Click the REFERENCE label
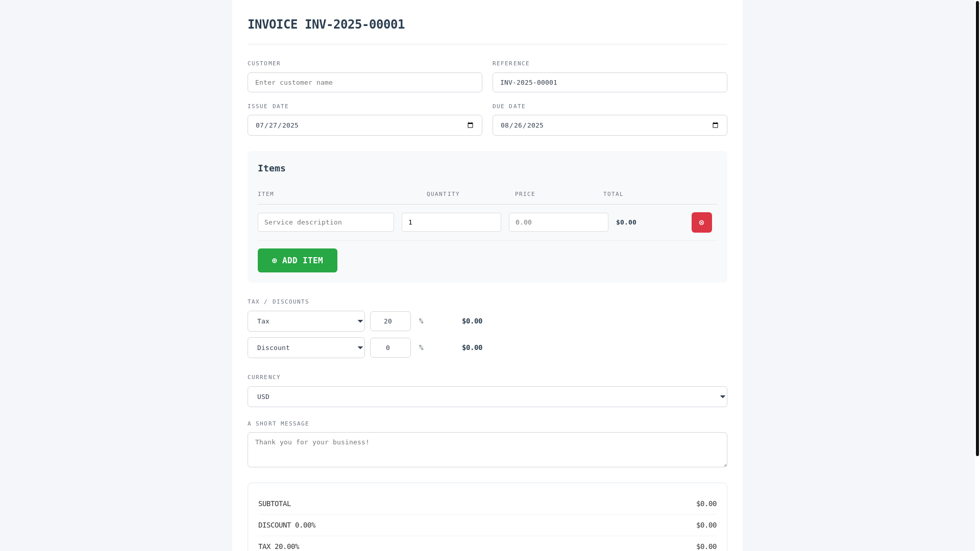The width and height of the screenshot is (980, 551). 511,64
